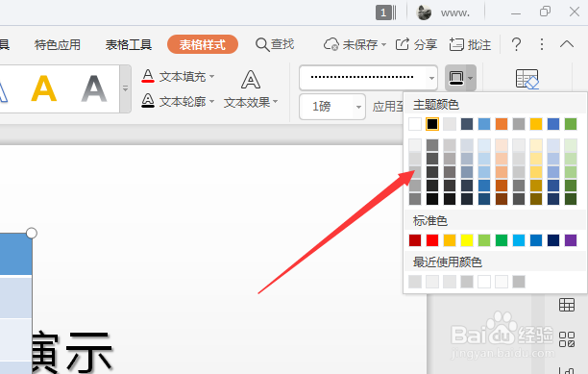Screen dimensions: 588x374
Task: Open the pen color dropdown arrow
Action: pos(470,78)
